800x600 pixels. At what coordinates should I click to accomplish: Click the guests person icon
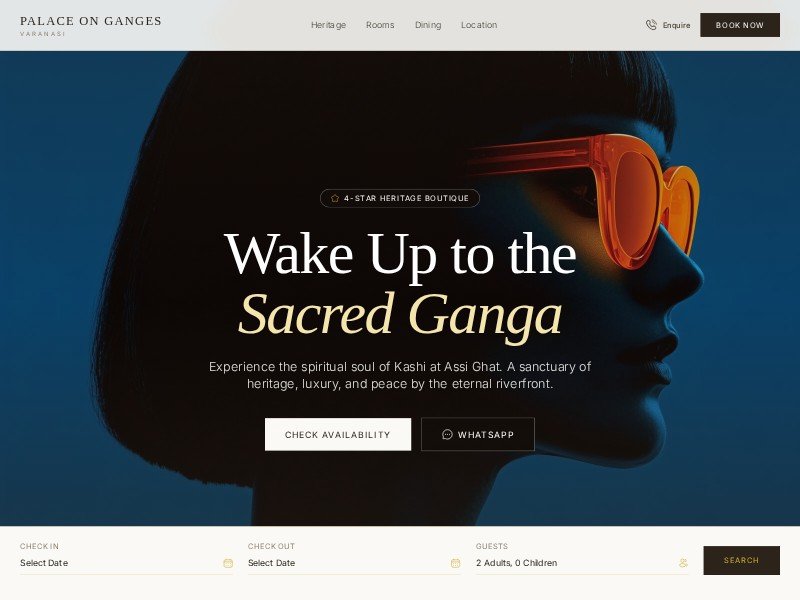click(x=683, y=563)
